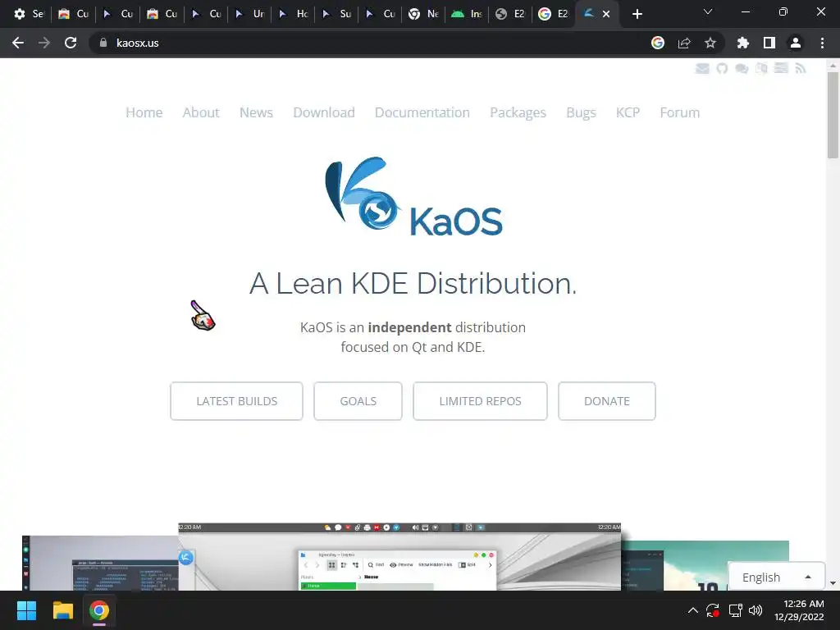The height and width of the screenshot is (630, 840).
Task: Reload the page with the refresh icon
Action: 71,43
